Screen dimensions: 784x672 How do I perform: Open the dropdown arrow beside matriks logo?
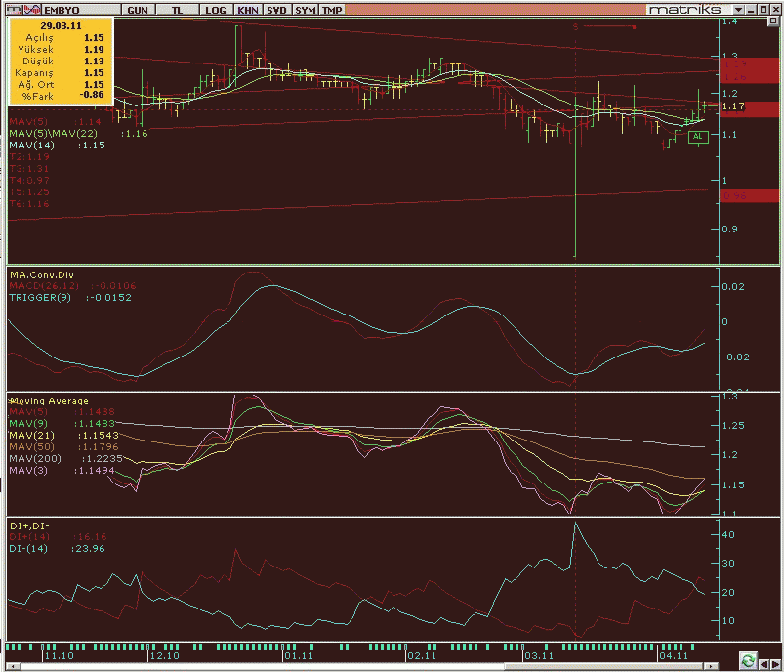(x=739, y=10)
